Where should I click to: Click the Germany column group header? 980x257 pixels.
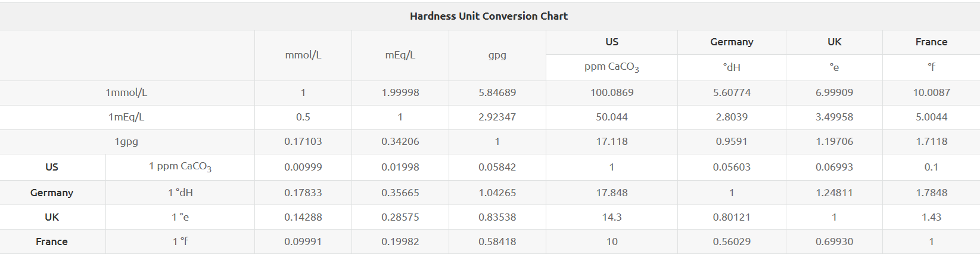click(x=732, y=42)
